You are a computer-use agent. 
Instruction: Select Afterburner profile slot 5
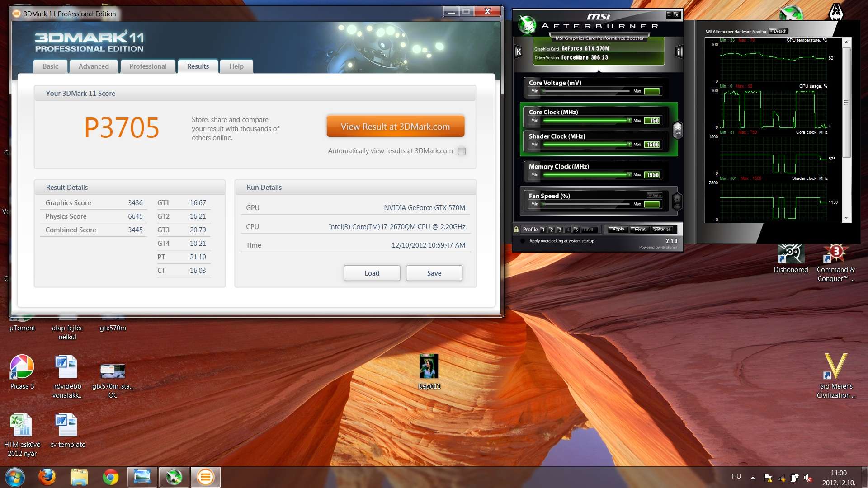click(576, 230)
